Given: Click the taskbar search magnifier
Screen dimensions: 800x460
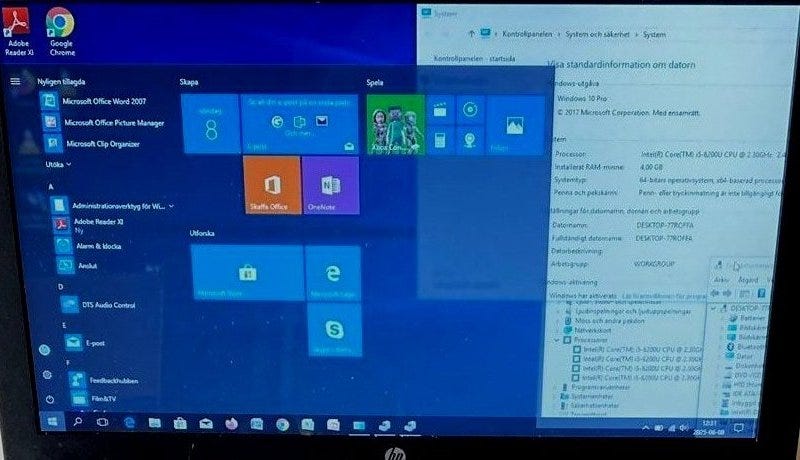Looking at the screenshot, I should pyautogui.click(x=78, y=422).
